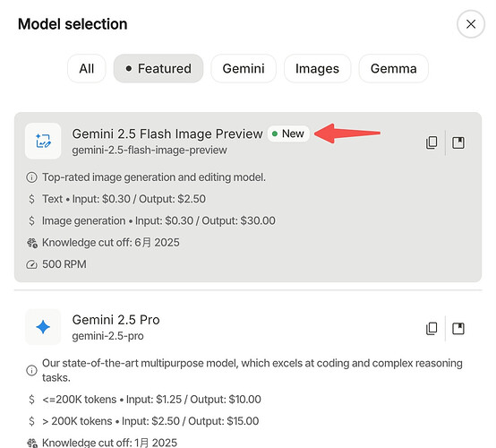Click dollar icon beside > 200K tokens pricing

click(31, 421)
